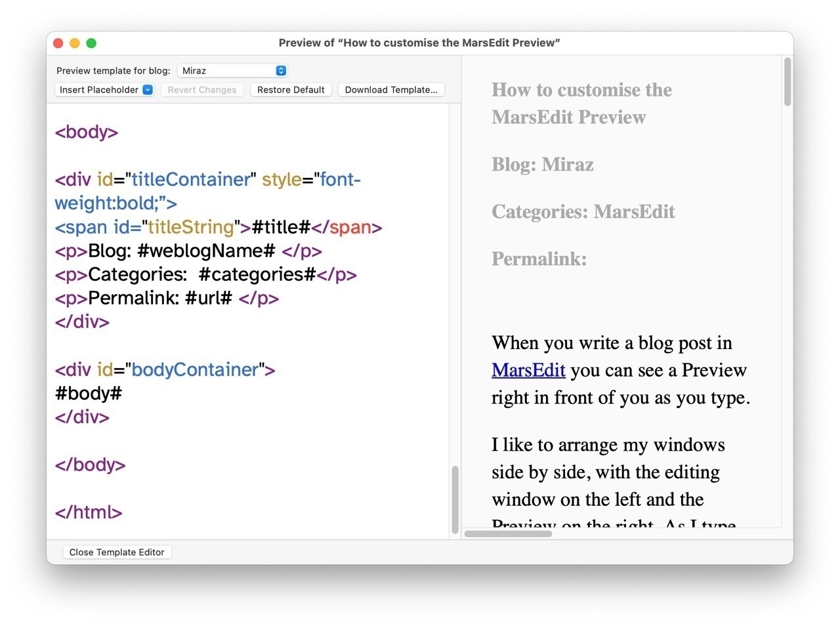Click 'Blog: Miraz' in the preview

543,164
